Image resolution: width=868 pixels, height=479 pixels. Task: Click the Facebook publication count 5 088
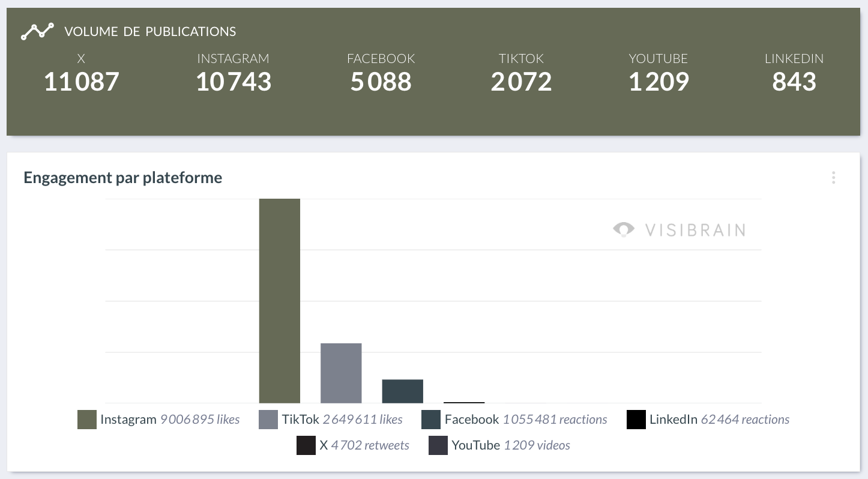(381, 82)
